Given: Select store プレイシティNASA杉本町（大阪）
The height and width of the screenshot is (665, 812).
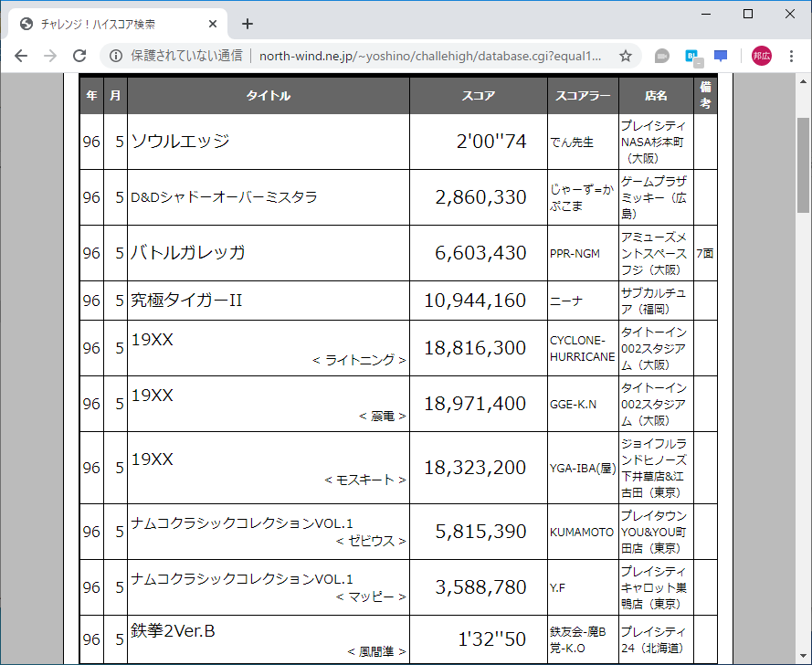Looking at the screenshot, I should [x=654, y=142].
